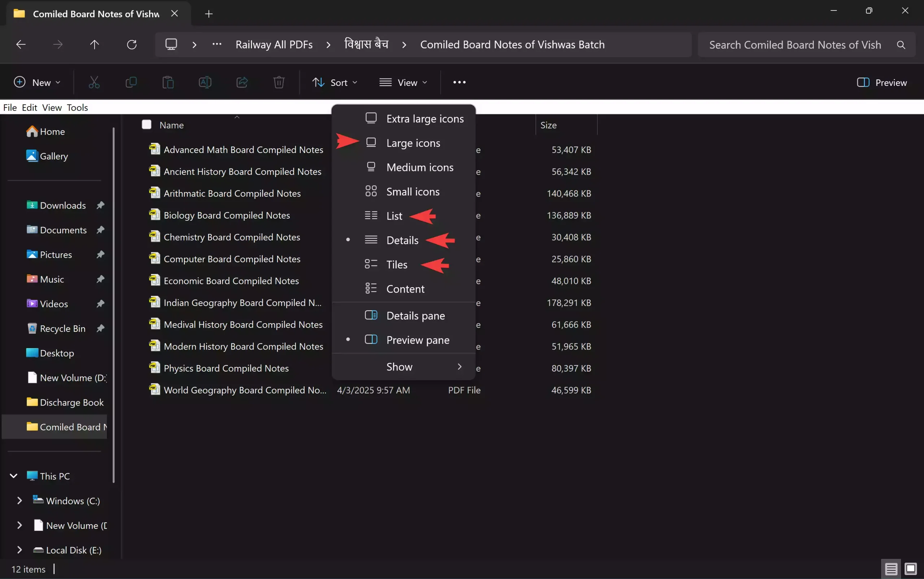Share files via the share icon
The image size is (924, 579).
coord(241,82)
